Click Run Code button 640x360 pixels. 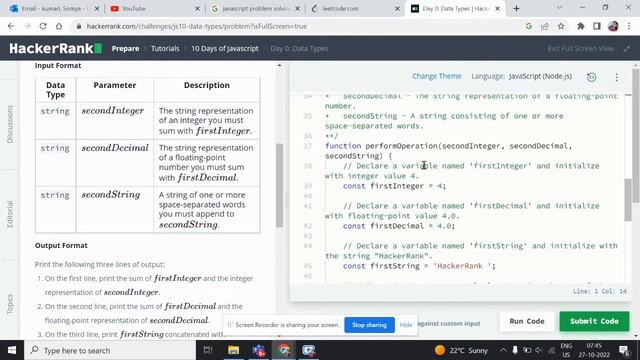pyautogui.click(x=527, y=321)
